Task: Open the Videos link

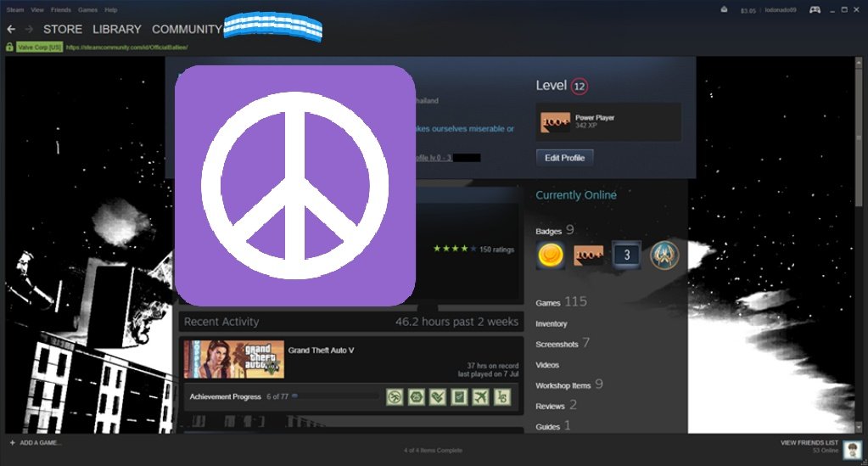Action: [x=547, y=365]
